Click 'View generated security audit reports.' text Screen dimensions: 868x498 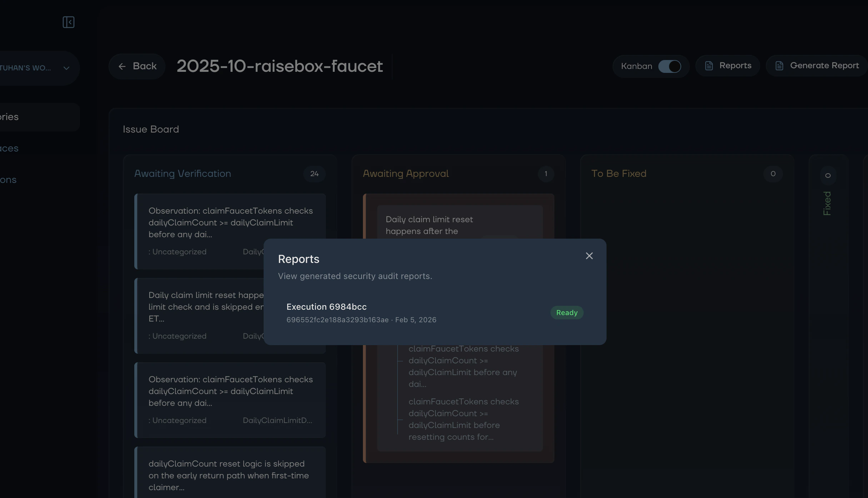pyautogui.click(x=355, y=276)
